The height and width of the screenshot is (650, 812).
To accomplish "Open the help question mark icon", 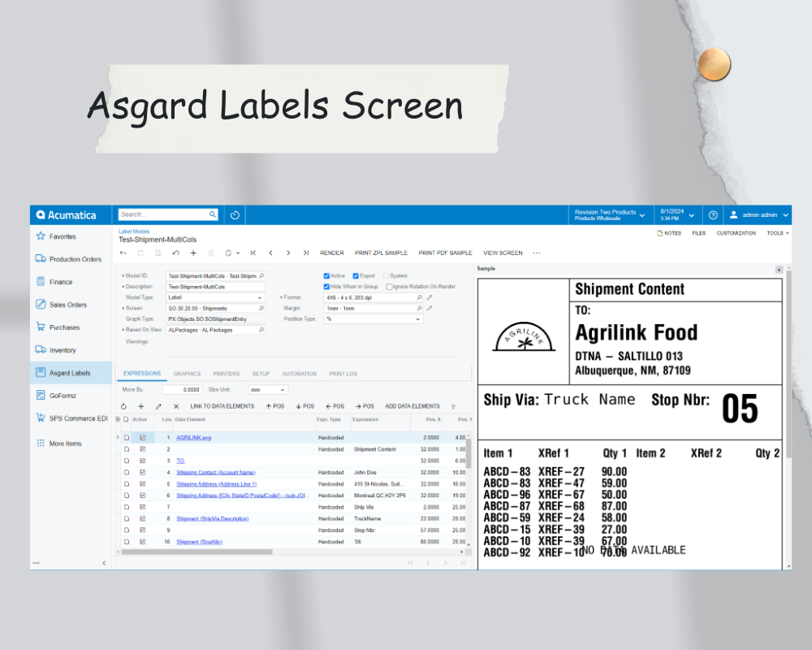I will pos(713,215).
